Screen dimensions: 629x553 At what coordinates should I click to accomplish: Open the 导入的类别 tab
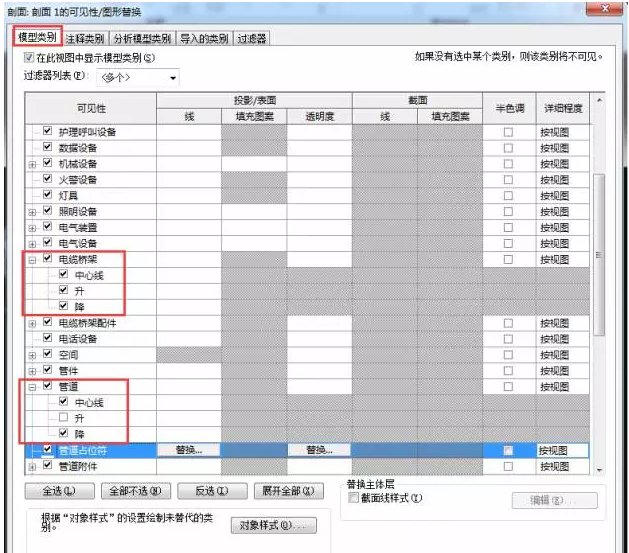click(x=204, y=40)
